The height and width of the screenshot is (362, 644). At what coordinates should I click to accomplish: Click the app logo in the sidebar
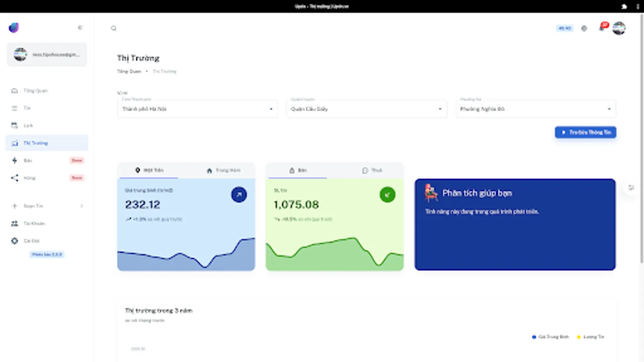(x=14, y=28)
